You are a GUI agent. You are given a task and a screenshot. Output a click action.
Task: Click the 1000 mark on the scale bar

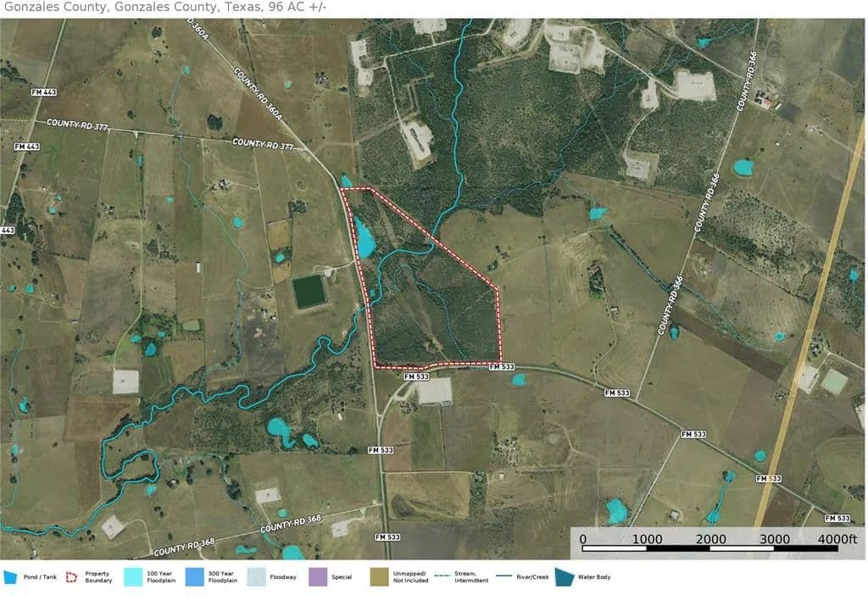click(x=648, y=539)
